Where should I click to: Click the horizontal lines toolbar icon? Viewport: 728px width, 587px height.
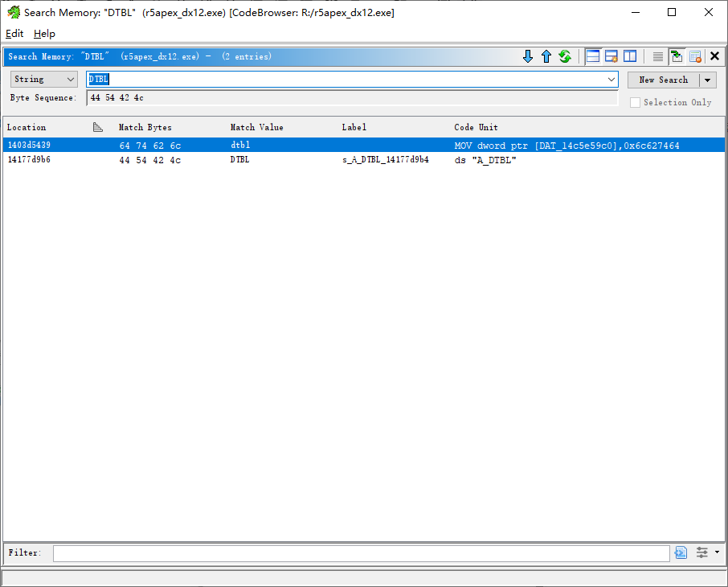[658, 57]
